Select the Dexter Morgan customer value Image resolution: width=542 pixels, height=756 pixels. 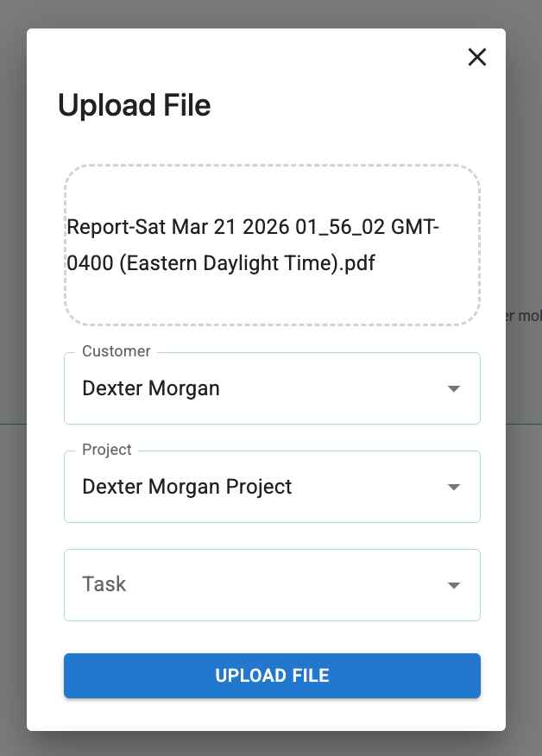pos(151,388)
